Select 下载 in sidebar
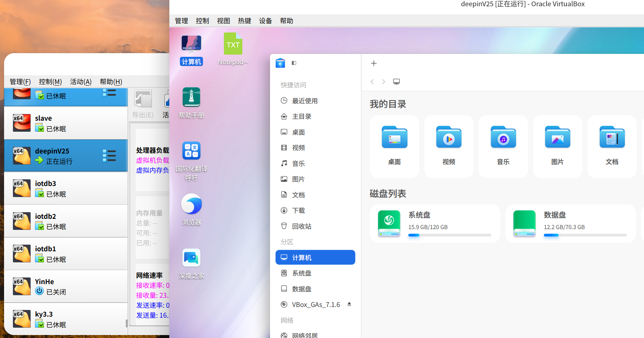The width and height of the screenshot is (644, 338). tap(315, 210)
